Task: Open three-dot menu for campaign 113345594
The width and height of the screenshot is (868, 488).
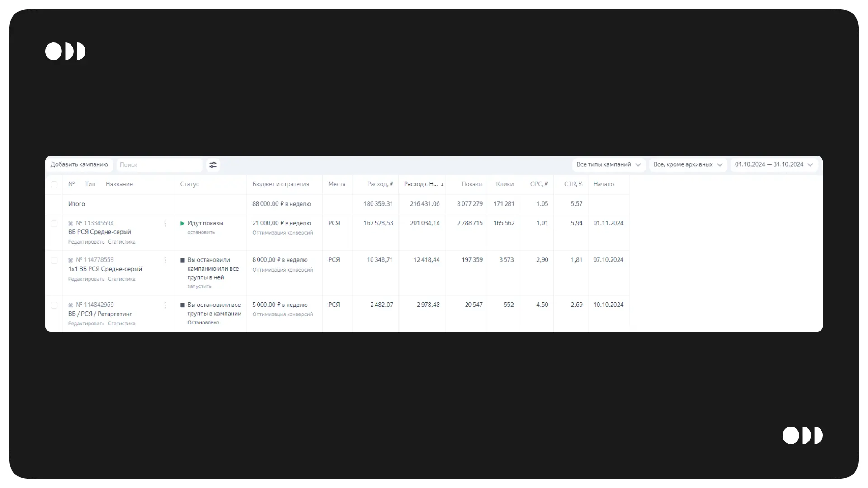Action: (x=165, y=224)
